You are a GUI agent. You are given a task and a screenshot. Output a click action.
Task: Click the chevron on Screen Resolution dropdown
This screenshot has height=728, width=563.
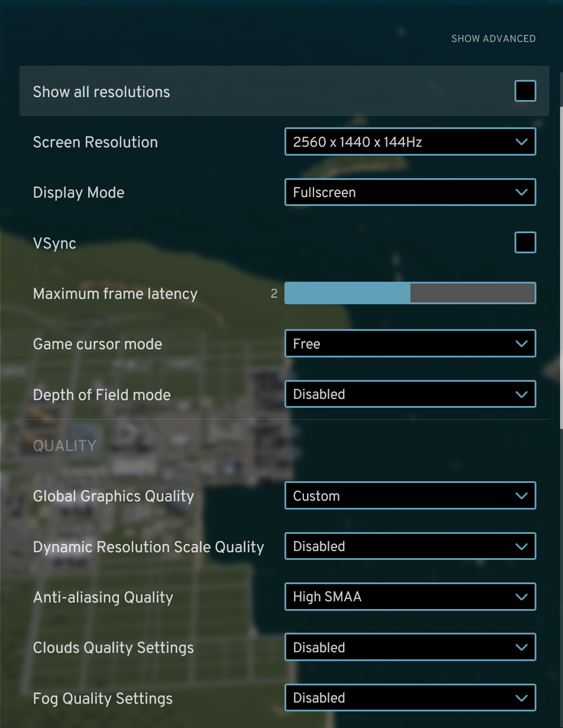coord(521,141)
